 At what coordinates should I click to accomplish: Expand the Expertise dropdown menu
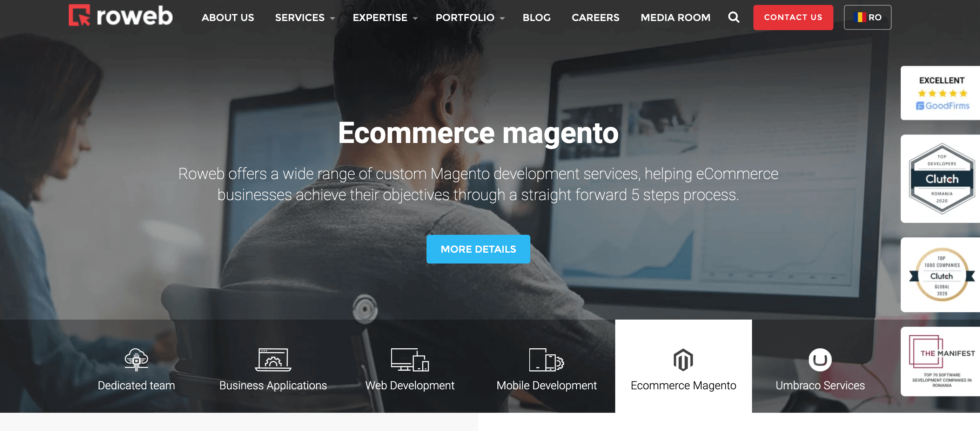(x=384, y=17)
